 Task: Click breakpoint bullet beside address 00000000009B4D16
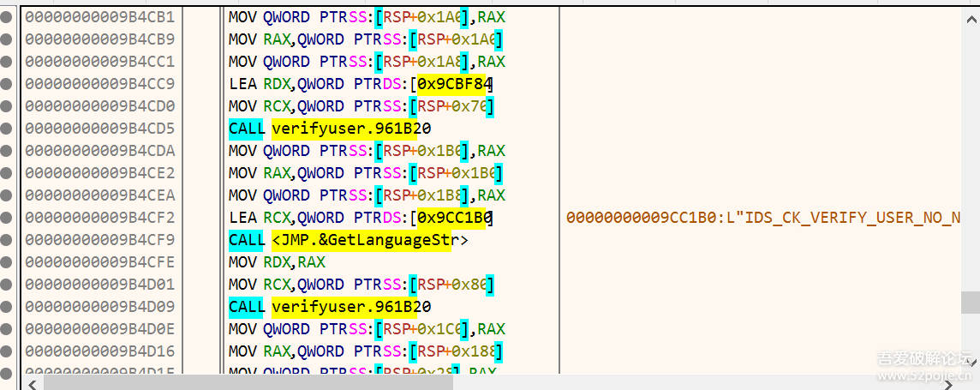pyautogui.click(x=7, y=351)
